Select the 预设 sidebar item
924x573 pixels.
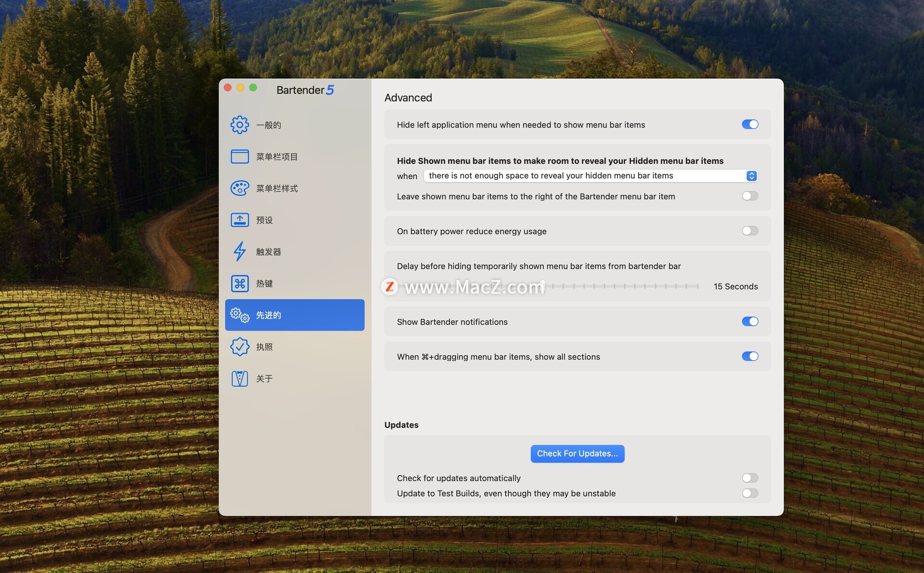295,220
